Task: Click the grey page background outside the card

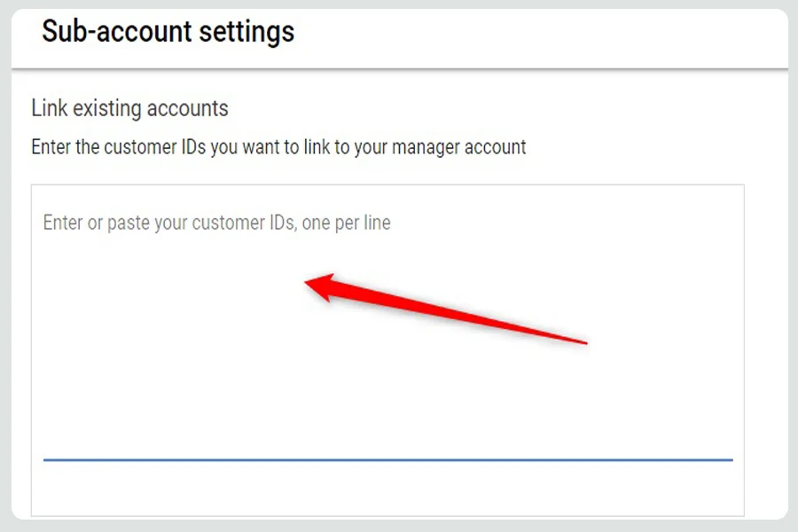Action: 5,265
